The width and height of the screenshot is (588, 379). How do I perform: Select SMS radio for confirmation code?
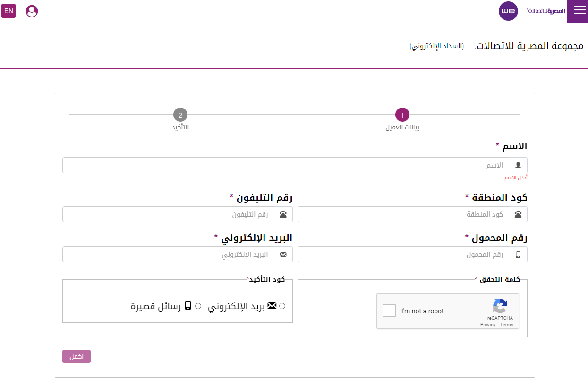pos(198,306)
